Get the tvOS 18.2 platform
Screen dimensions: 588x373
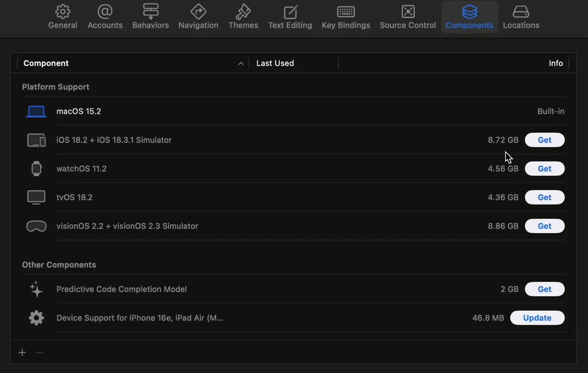(x=544, y=197)
